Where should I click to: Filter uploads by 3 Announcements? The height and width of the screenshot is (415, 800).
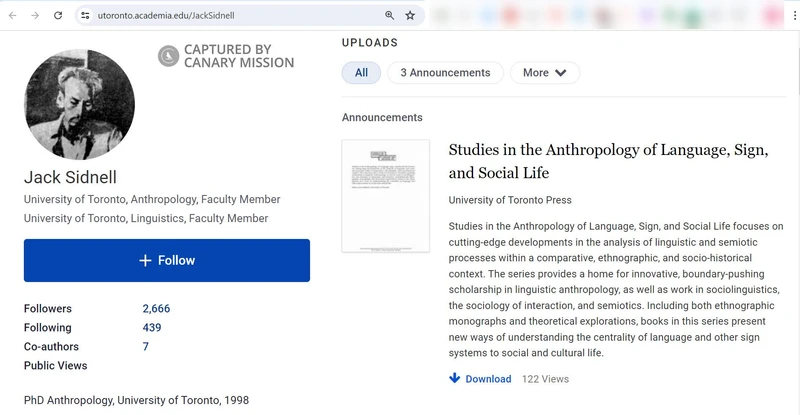pyautogui.click(x=445, y=72)
